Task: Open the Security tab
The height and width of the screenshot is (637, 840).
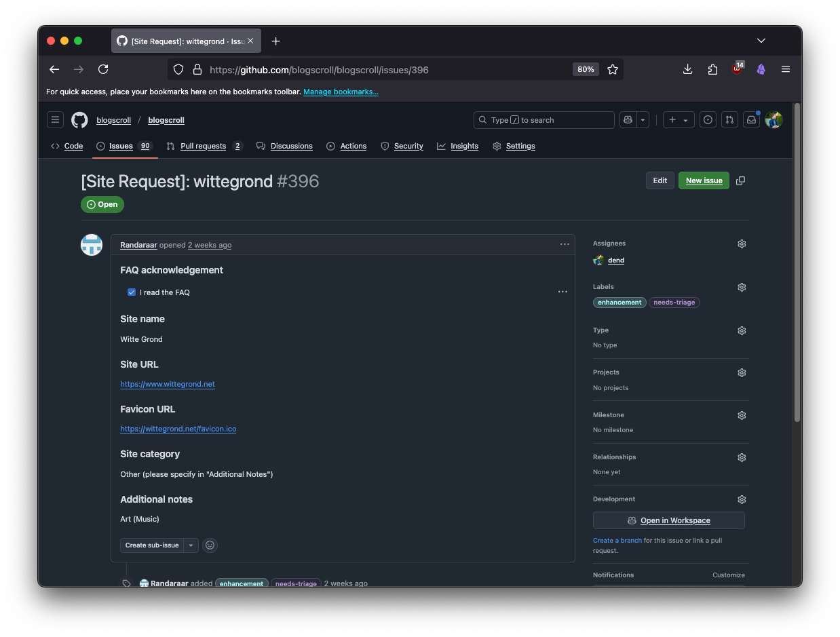Action: [402, 146]
